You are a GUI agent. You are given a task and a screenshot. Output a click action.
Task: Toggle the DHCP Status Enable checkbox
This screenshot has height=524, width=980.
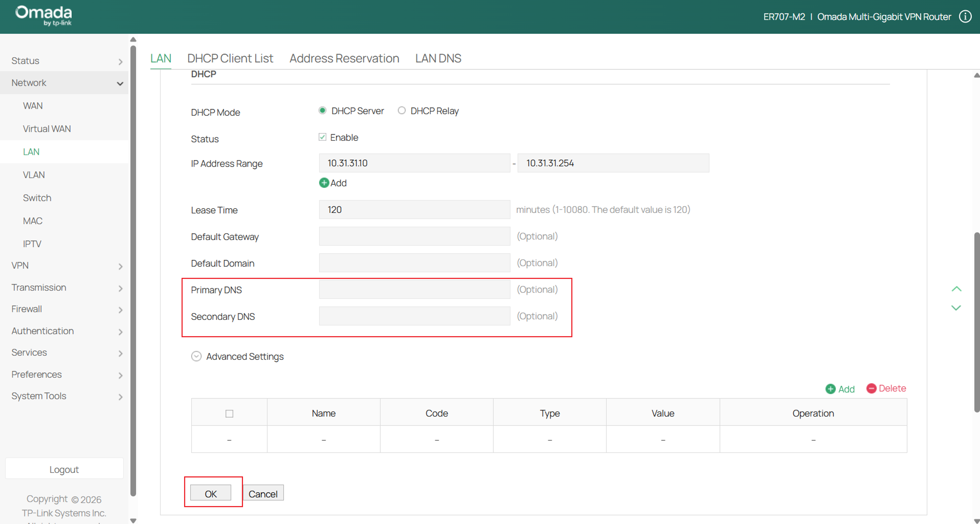(x=322, y=137)
